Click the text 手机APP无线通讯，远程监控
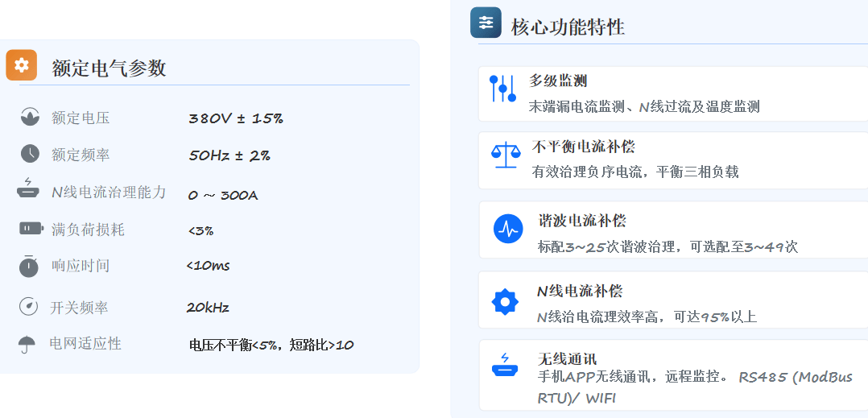The width and height of the screenshot is (868, 418). coord(633,377)
